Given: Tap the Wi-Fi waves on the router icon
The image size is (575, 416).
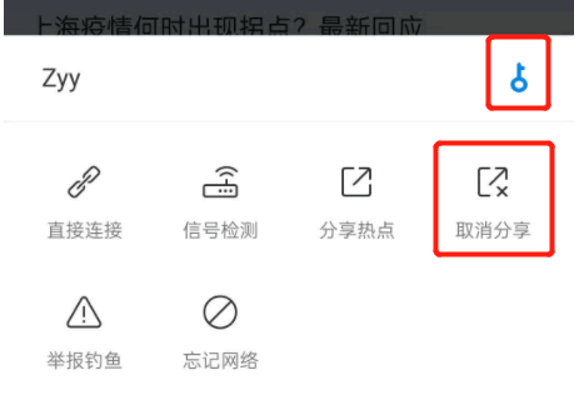Looking at the screenshot, I should point(226,172).
